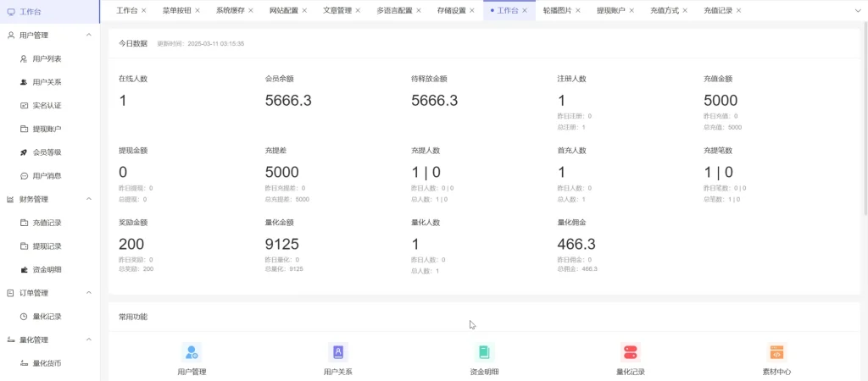Screen dimensions: 868x381
Task: Switch to the 轮播图片 tab
Action: click(x=557, y=10)
